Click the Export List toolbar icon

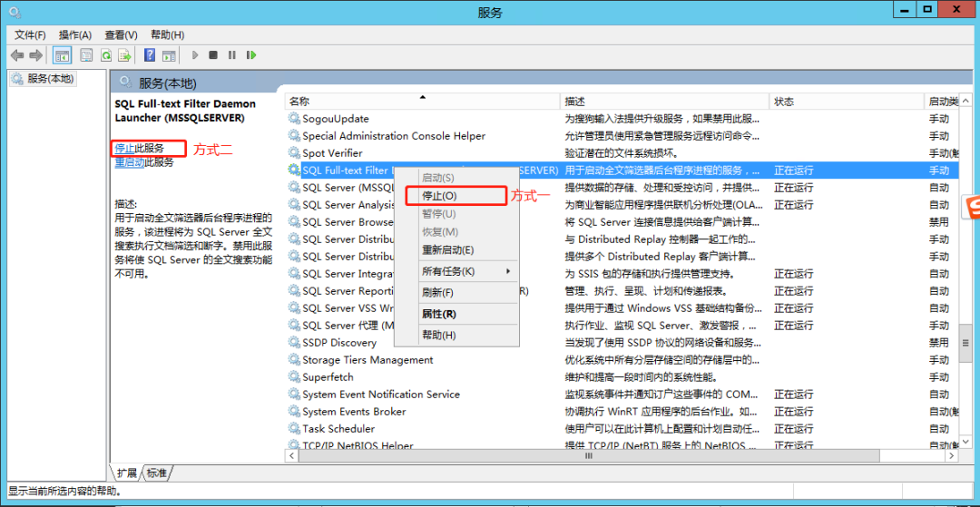124,55
